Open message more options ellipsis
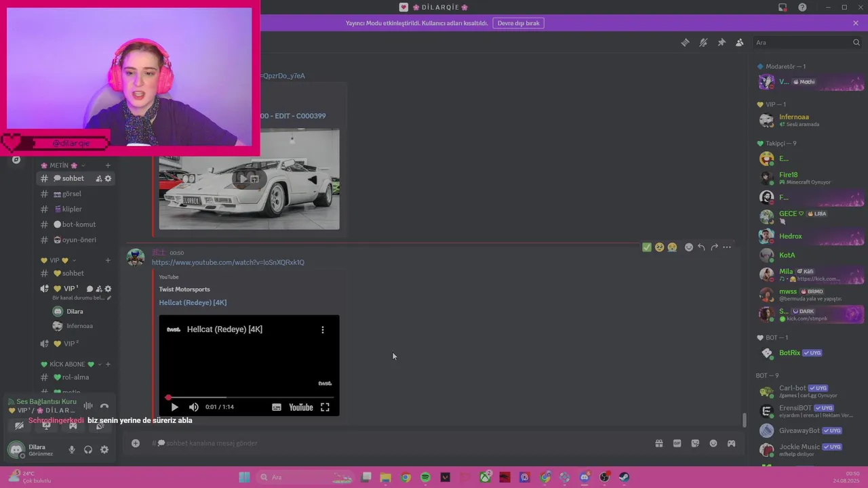The image size is (868, 488). point(727,247)
